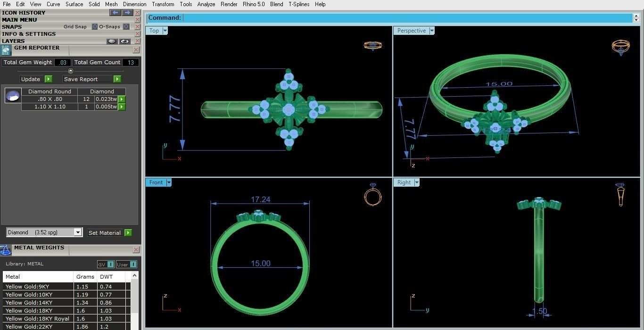
Task: Click the green arrow on 1.10 X 1.10 row
Action: point(122,107)
